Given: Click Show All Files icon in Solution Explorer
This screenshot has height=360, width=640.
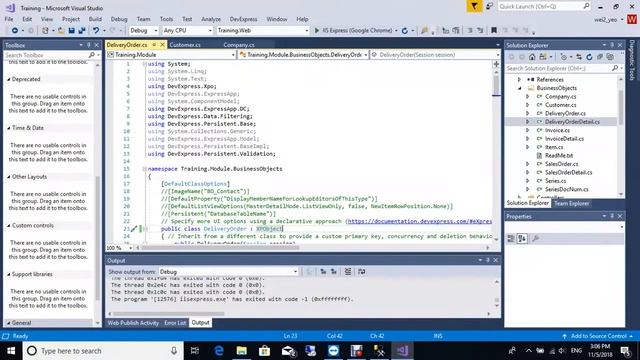Looking at the screenshot, I should [610, 57].
